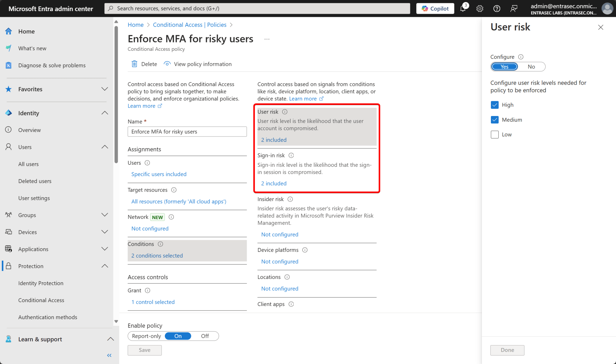
Task: Open User settings in sidebar
Action: click(34, 198)
